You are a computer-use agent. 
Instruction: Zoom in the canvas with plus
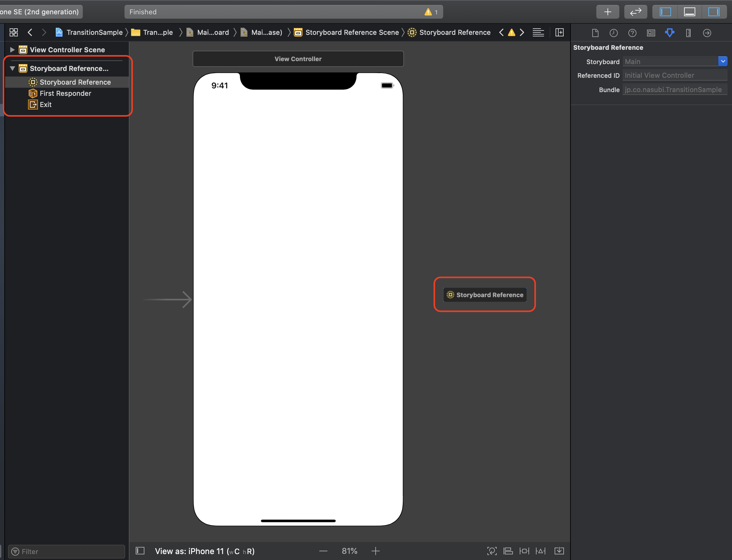click(376, 551)
